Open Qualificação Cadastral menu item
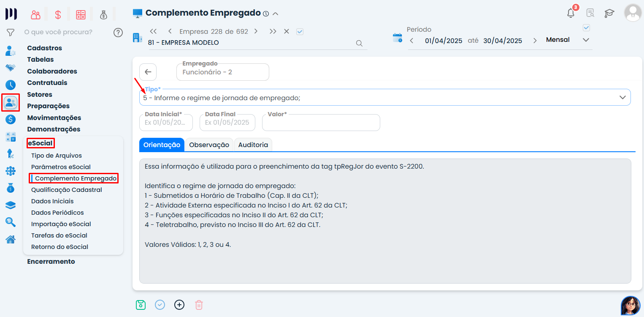Image resolution: width=644 pixels, height=317 pixels. 67,190
